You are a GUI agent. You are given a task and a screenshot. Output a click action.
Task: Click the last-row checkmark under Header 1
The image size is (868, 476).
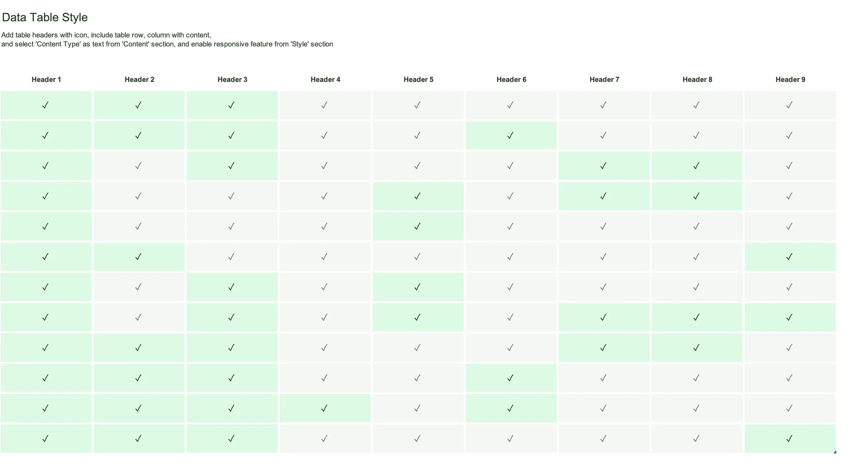tap(46, 439)
